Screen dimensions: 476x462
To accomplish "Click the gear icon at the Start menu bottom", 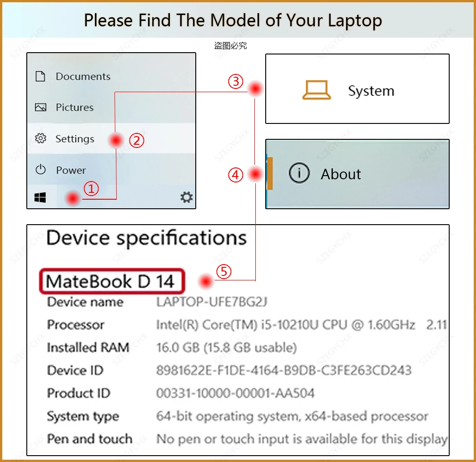I will [186, 197].
